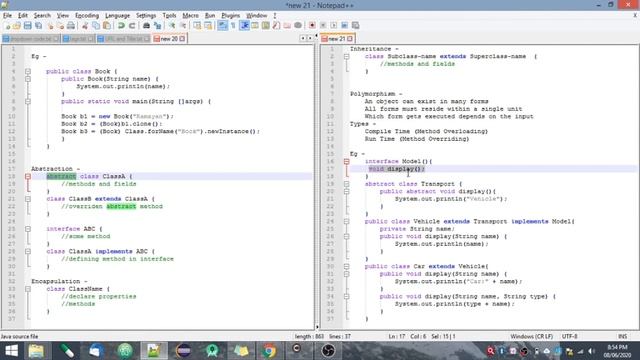Toggle the Indent Guide toolbar button

point(244,26)
